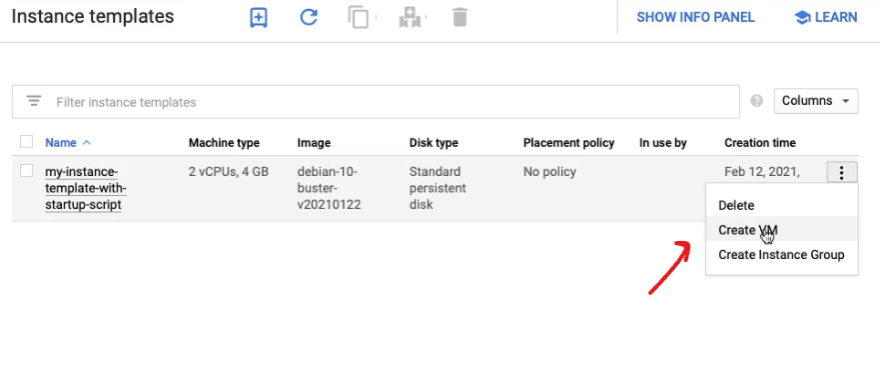Click SHOW INFO PANEL button
The image size is (880, 379).
(x=695, y=17)
